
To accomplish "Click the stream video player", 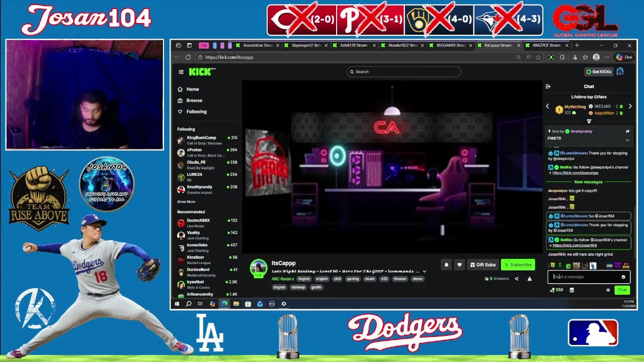I will [x=392, y=167].
